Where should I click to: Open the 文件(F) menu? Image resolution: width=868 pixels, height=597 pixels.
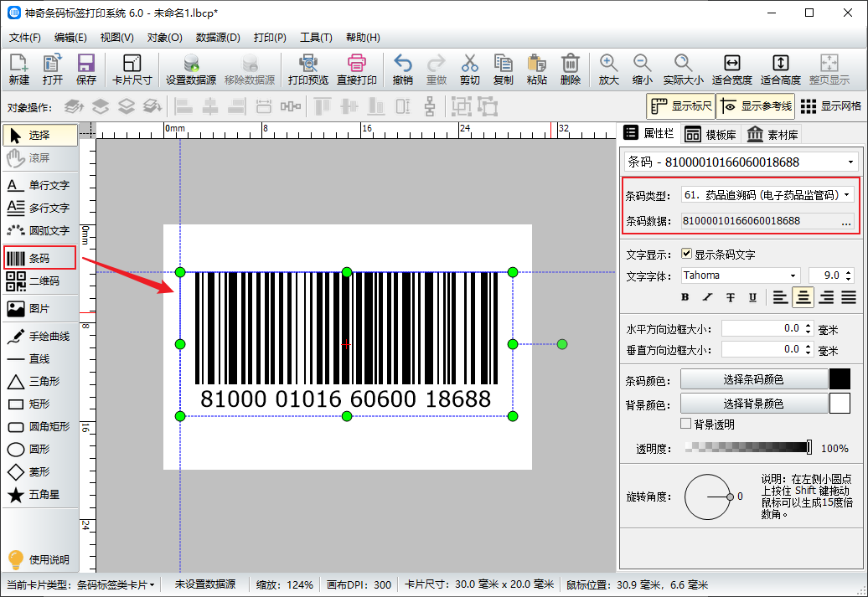25,38
